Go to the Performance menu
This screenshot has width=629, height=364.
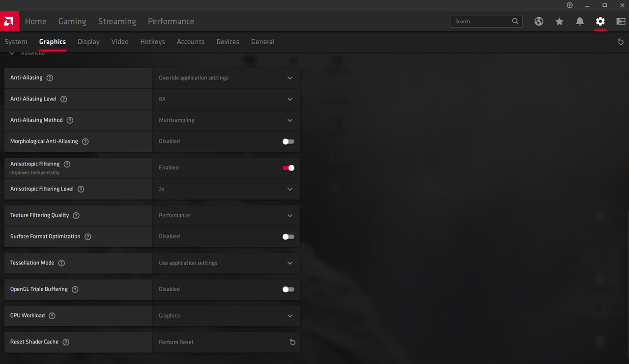pyautogui.click(x=171, y=21)
